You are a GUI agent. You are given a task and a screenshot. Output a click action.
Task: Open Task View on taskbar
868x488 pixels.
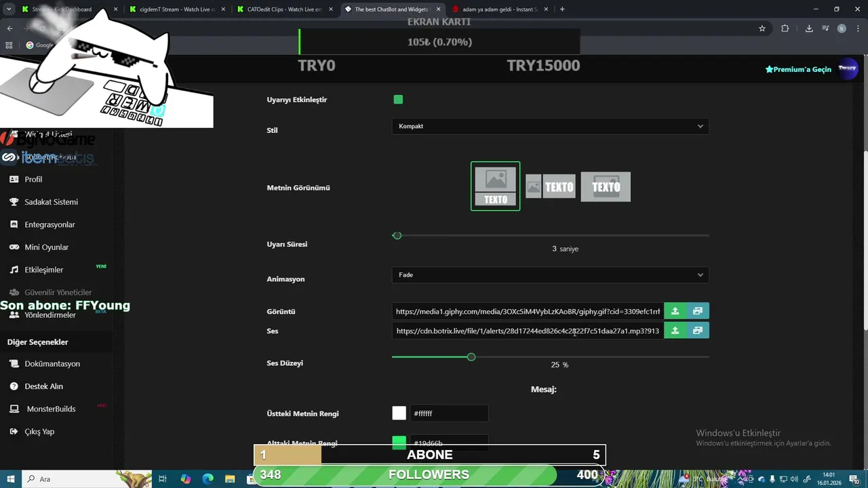pos(163,479)
